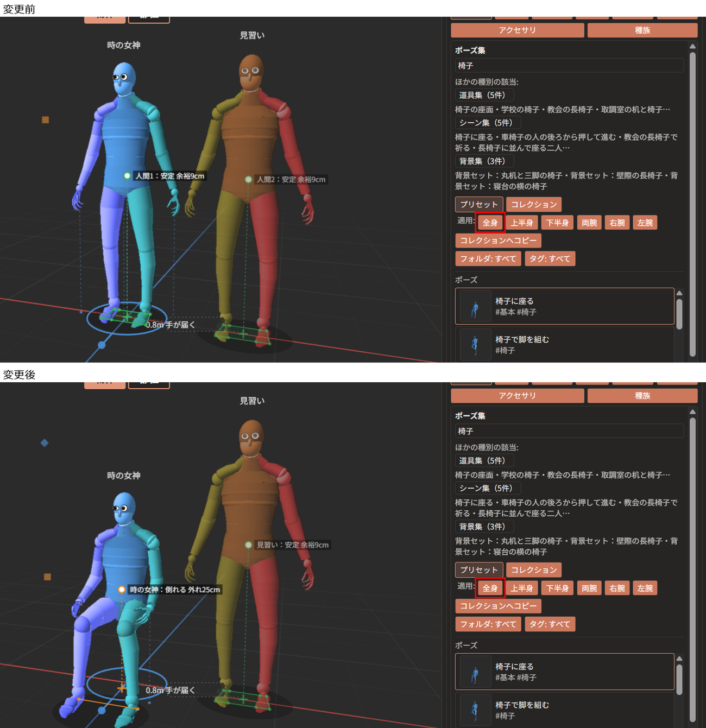
Task: Click orange square handle in 変更後 viewport
Action: pyautogui.click(x=47, y=577)
